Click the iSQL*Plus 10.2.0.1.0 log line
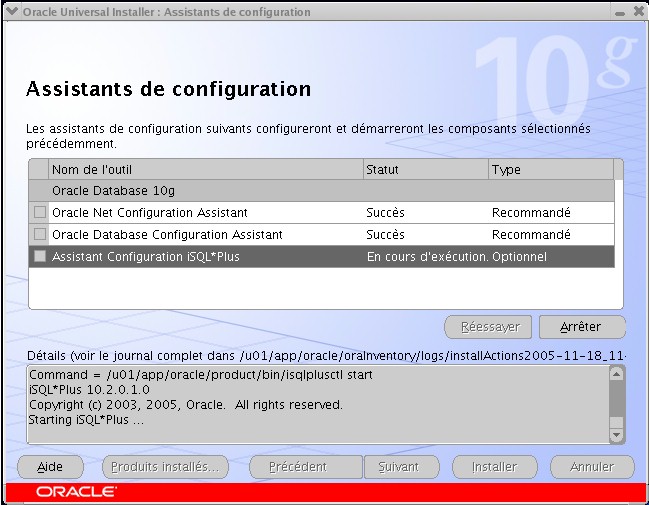649x505 pixels. point(89,390)
